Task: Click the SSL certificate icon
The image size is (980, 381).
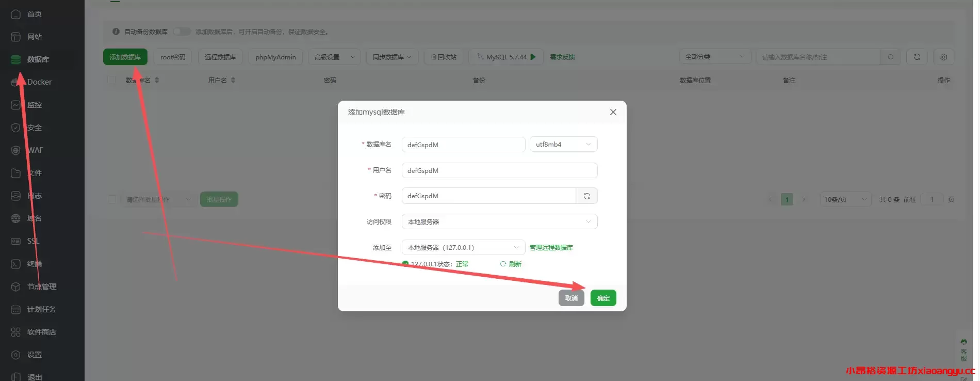Action: 16,241
